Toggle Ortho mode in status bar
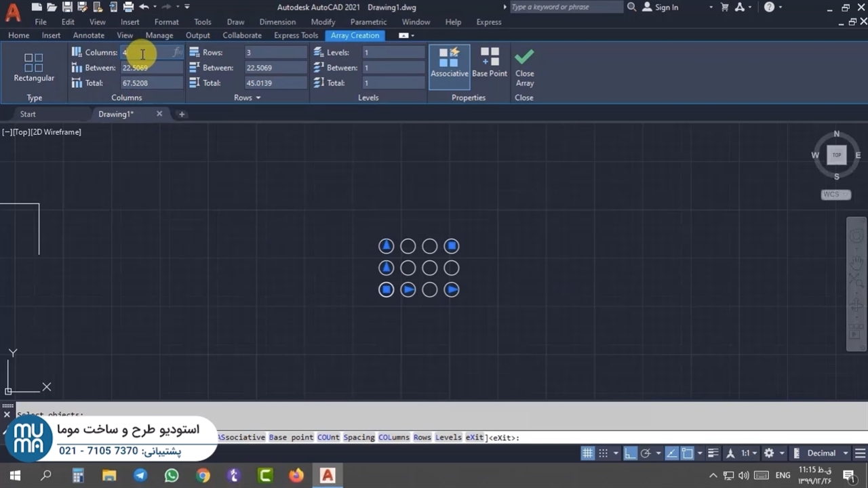Viewport: 868px width, 488px height. tap(629, 453)
